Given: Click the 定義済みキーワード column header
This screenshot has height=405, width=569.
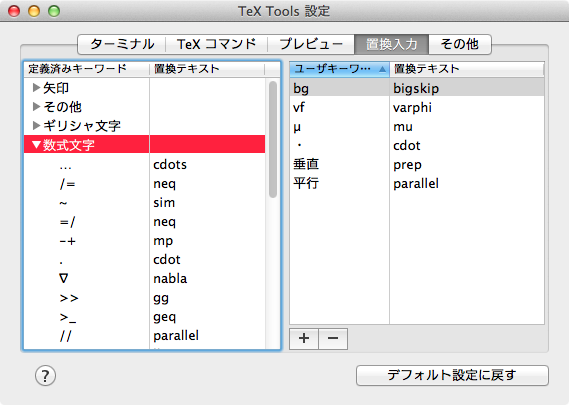Looking at the screenshot, I should tap(86, 69).
